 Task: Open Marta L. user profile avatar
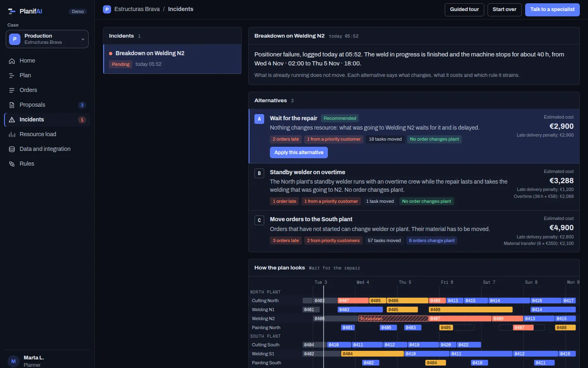point(13,361)
